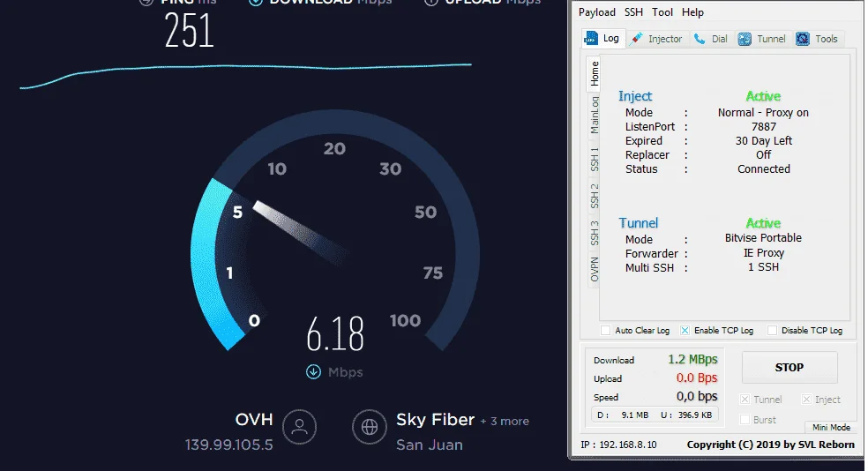Switch to the Injector tab

658,39
